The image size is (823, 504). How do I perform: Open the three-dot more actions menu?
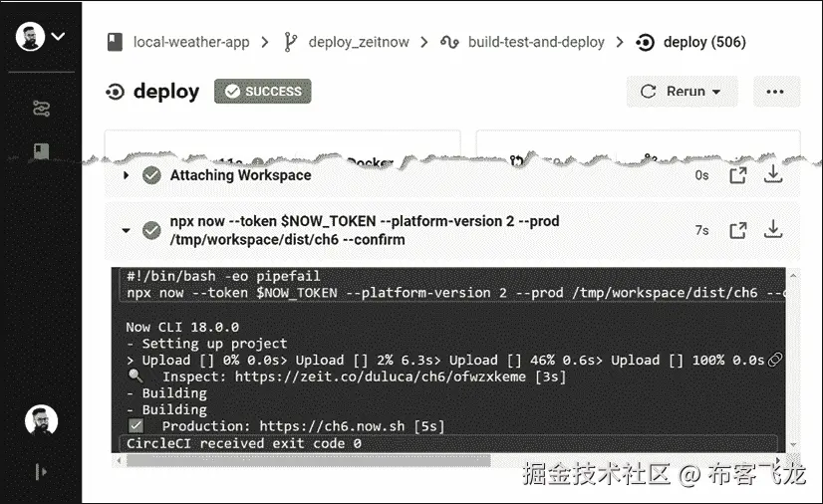point(776,92)
